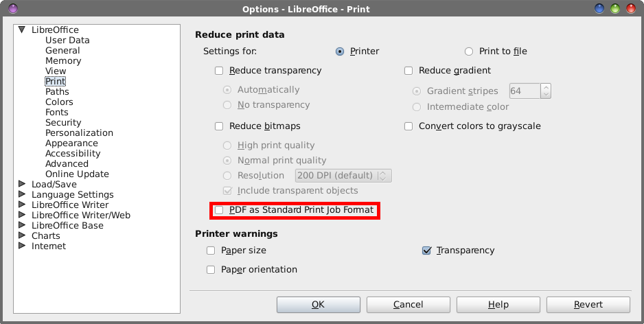Image resolution: width=644 pixels, height=324 pixels.
Task: Click the OK button
Action: coord(319,305)
